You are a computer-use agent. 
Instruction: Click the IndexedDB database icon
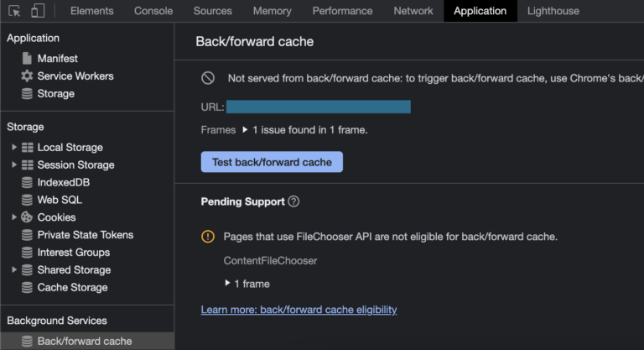click(27, 182)
